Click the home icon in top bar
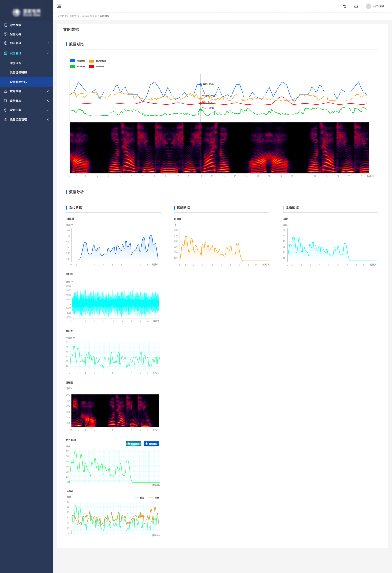 (x=356, y=6)
